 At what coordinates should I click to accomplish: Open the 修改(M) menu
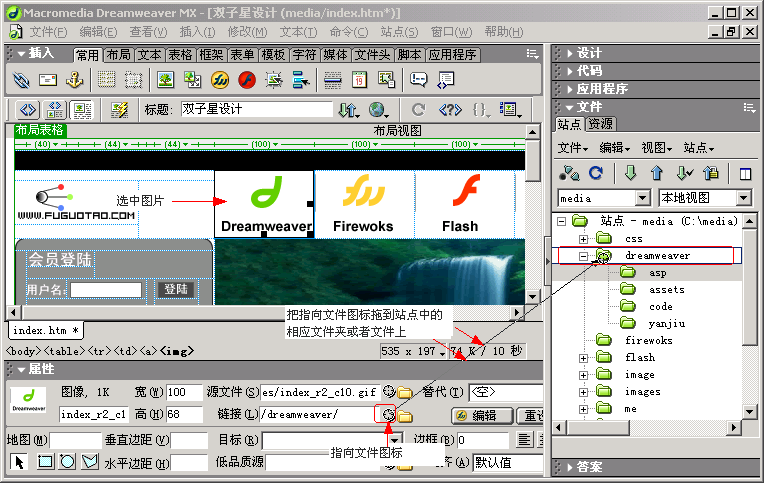coord(248,32)
